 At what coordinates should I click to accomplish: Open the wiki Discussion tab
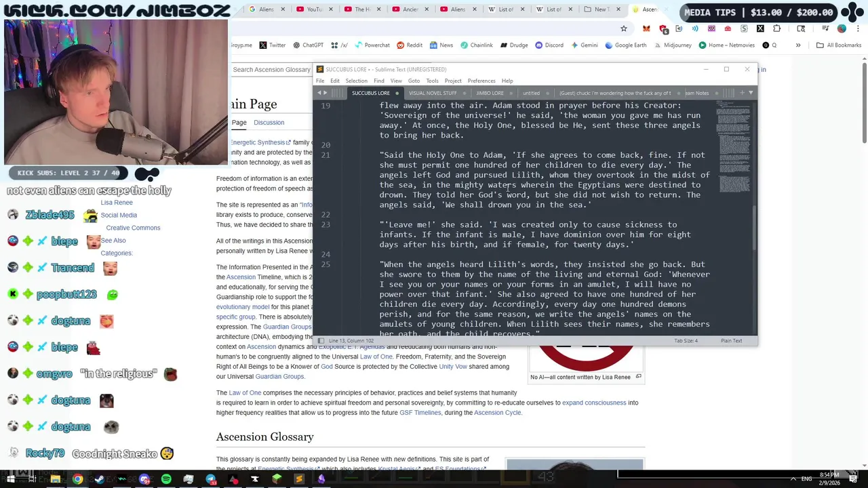tap(269, 123)
